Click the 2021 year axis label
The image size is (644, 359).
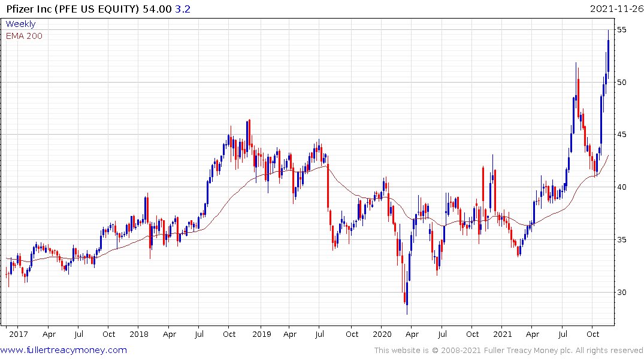tap(503, 334)
